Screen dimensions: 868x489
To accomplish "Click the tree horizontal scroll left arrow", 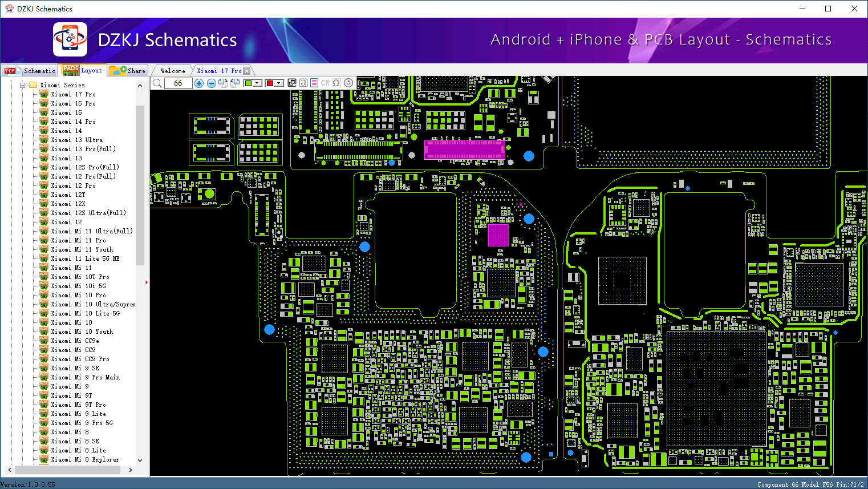I will pos(10,470).
